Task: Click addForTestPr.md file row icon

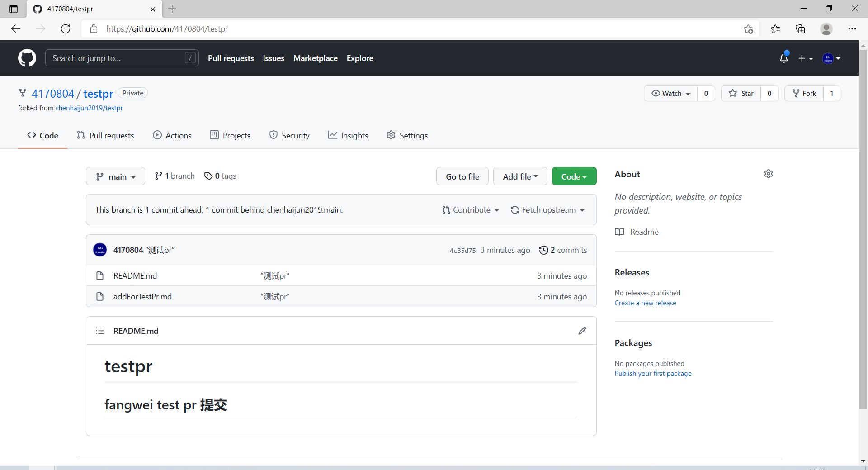Action: coord(100,296)
